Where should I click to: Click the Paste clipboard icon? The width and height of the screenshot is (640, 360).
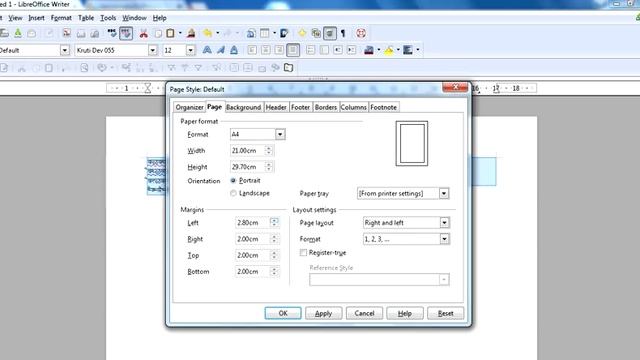170,33
